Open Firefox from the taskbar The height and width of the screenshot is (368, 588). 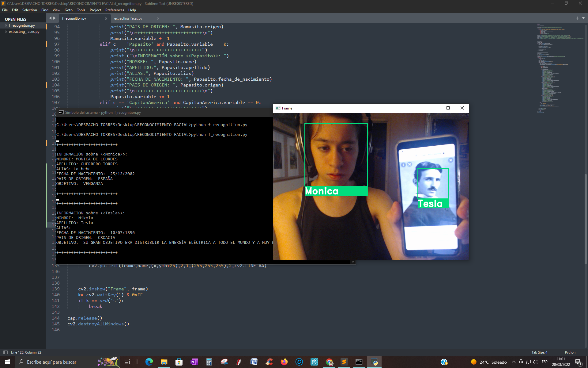coord(284,362)
